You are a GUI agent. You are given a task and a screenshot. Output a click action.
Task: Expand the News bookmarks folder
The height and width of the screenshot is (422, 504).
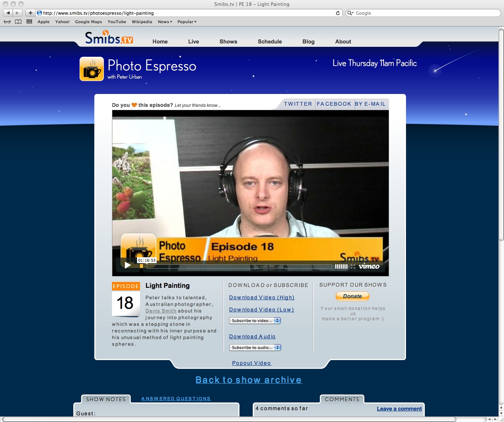coord(165,22)
